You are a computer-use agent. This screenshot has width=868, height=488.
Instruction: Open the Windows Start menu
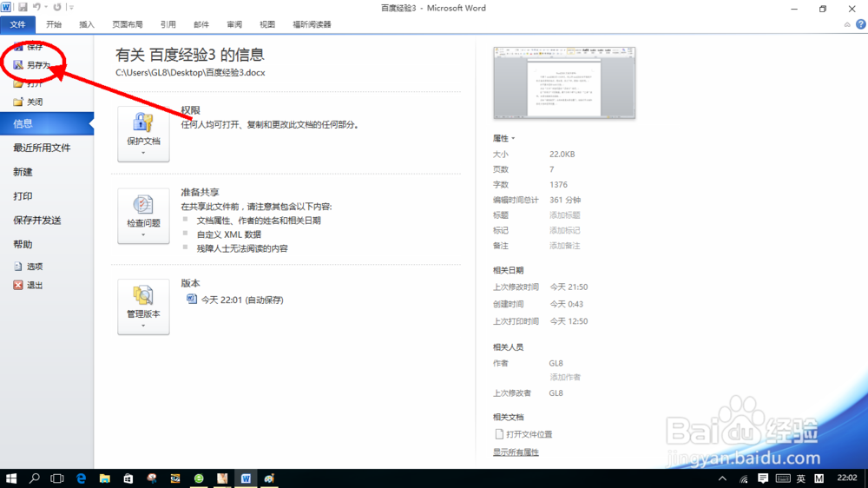point(11,478)
